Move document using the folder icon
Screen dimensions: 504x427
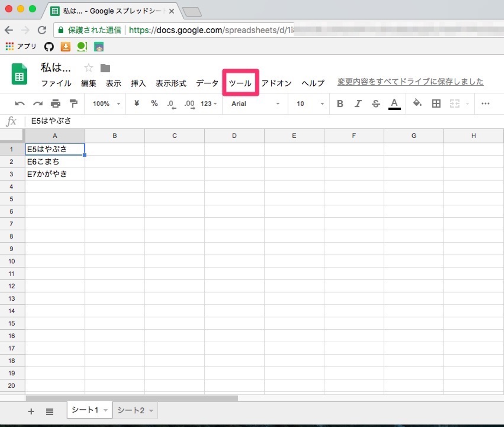[x=105, y=68]
